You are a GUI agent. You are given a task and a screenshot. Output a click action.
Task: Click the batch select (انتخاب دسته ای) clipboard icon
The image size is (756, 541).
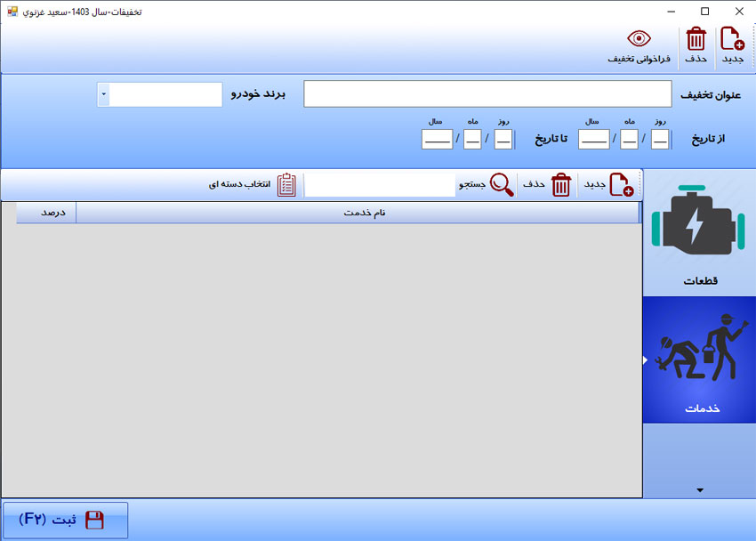pyautogui.click(x=287, y=185)
